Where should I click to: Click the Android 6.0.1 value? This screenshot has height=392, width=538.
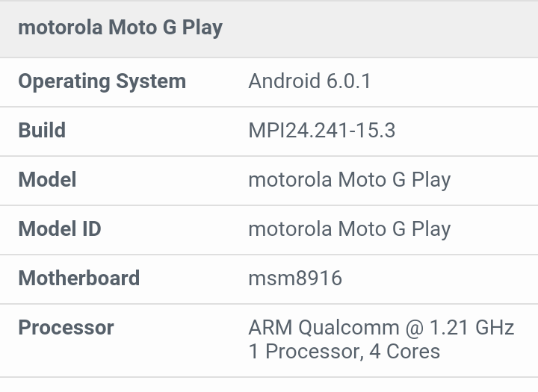point(309,81)
